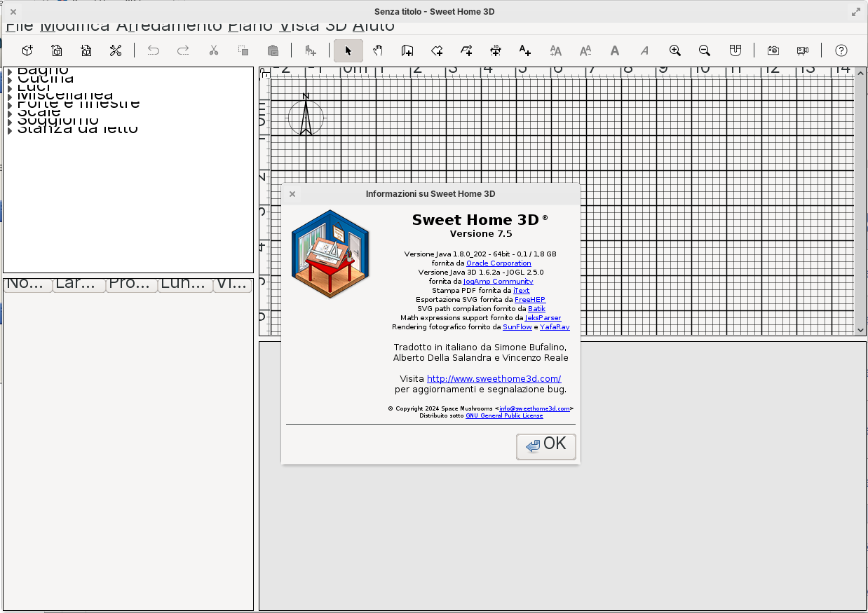Open the Arredamento menu
Viewport: 868px width, 613px height.
(169, 27)
